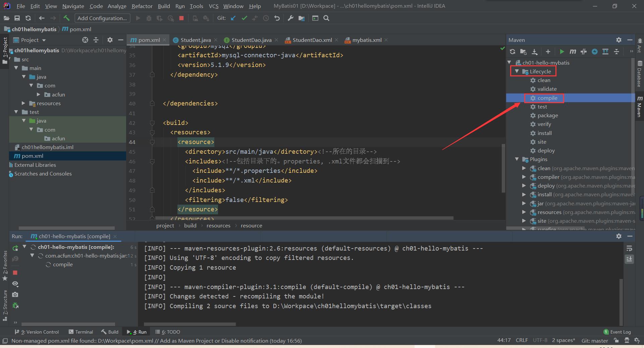Expand the jar plugin node in Maven
The height and width of the screenshot is (348, 644).
click(524, 203)
